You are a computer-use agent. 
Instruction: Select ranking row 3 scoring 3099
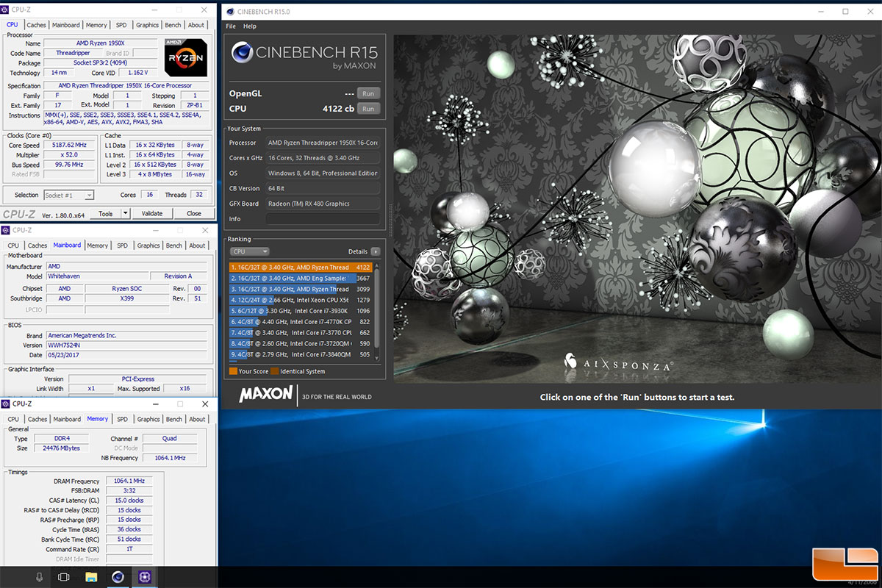[301, 290]
